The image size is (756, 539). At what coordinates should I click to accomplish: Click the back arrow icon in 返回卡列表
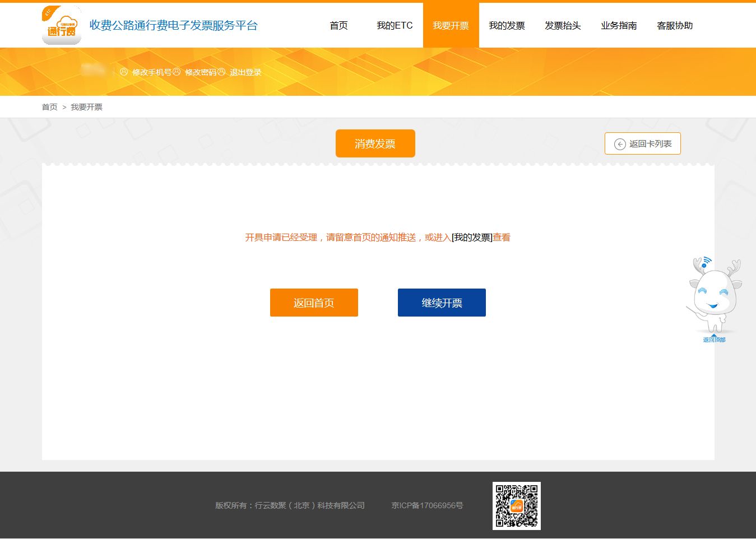tap(620, 144)
